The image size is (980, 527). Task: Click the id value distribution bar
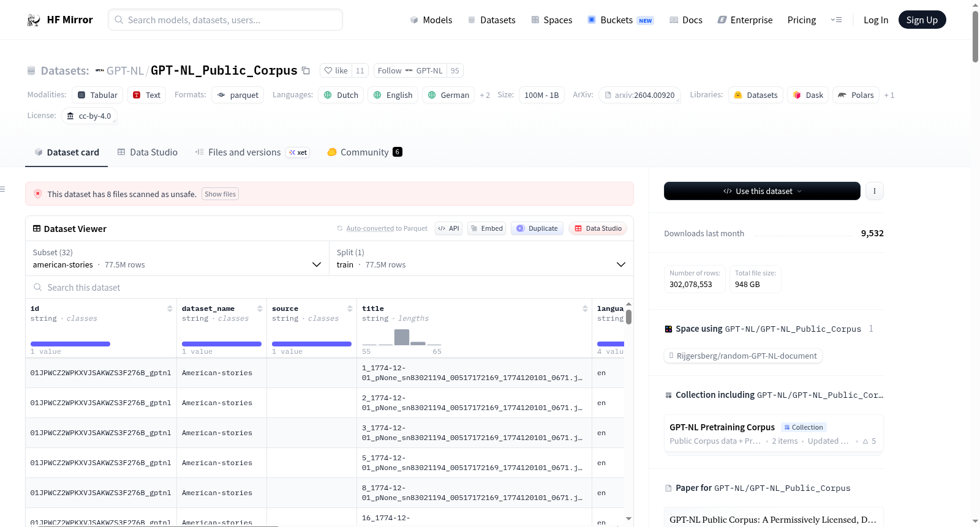70,344
